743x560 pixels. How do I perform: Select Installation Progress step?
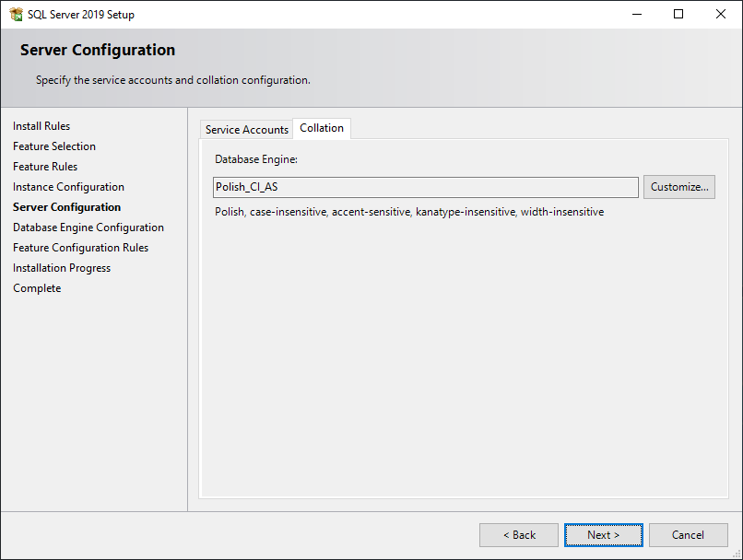coord(62,268)
